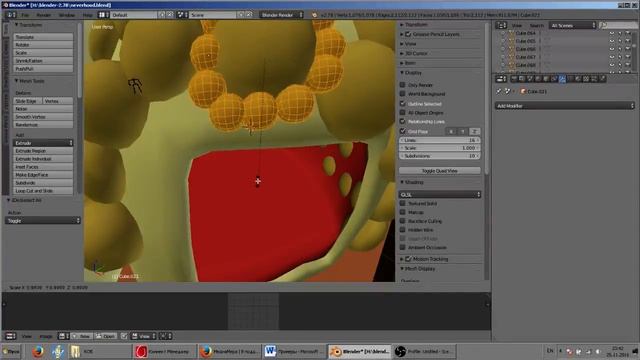Open the outliner Search menu
This screenshot has height=360, width=640.
(537, 25)
